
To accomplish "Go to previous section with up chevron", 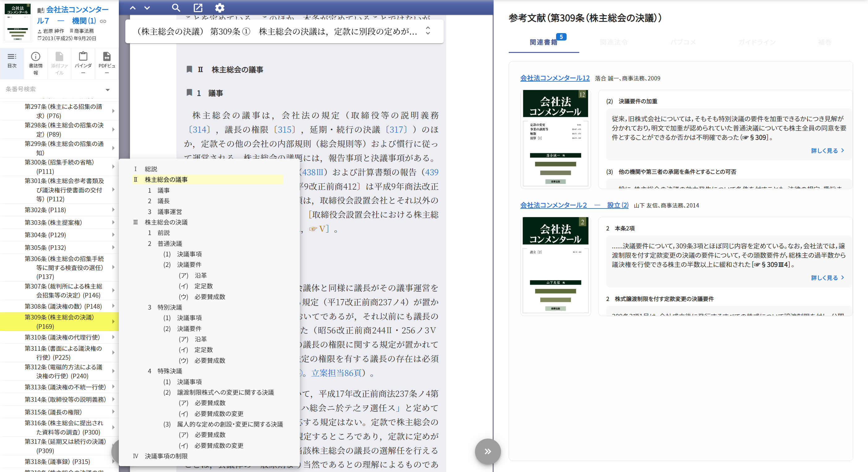I will click(x=132, y=8).
